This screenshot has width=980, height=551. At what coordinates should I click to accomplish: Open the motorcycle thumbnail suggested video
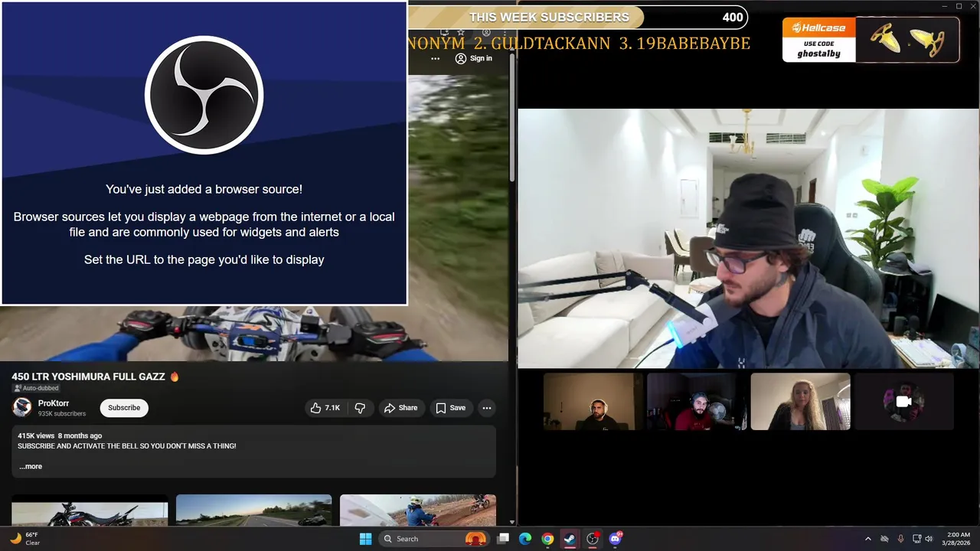90,510
